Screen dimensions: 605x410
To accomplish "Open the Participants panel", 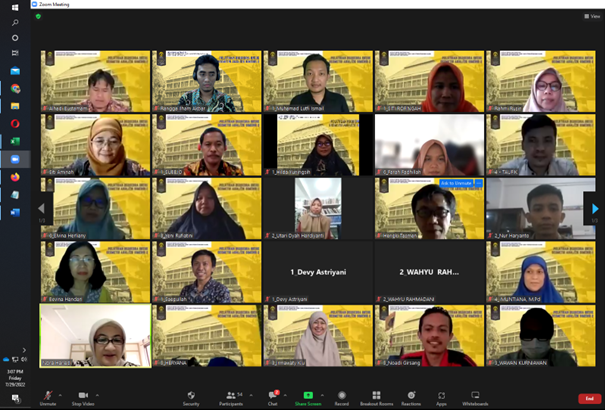I will coord(232,398).
